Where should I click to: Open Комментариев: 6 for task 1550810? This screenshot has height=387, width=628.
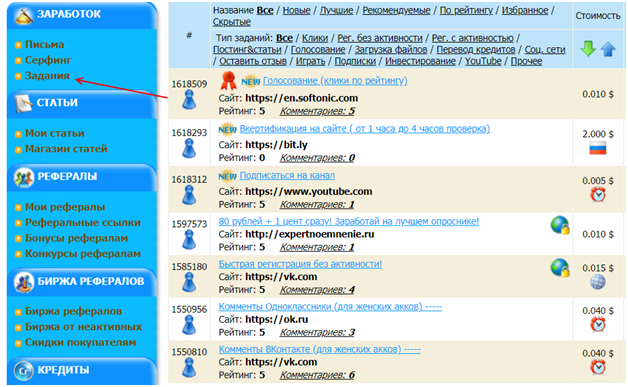coord(317,375)
